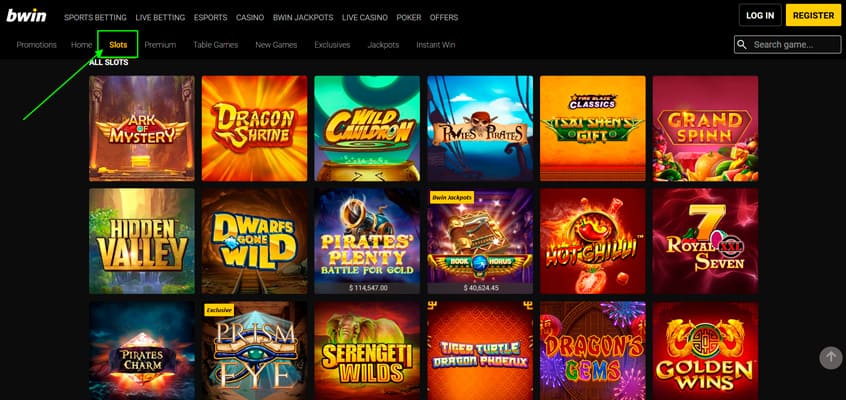Select the Book of Horus jackpot game
This screenshot has height=400, width=846.
tap(480, 241)
